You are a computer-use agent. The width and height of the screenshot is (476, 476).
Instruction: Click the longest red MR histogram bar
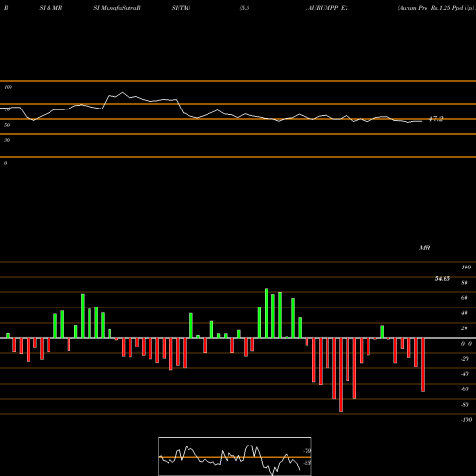[341, 375]
